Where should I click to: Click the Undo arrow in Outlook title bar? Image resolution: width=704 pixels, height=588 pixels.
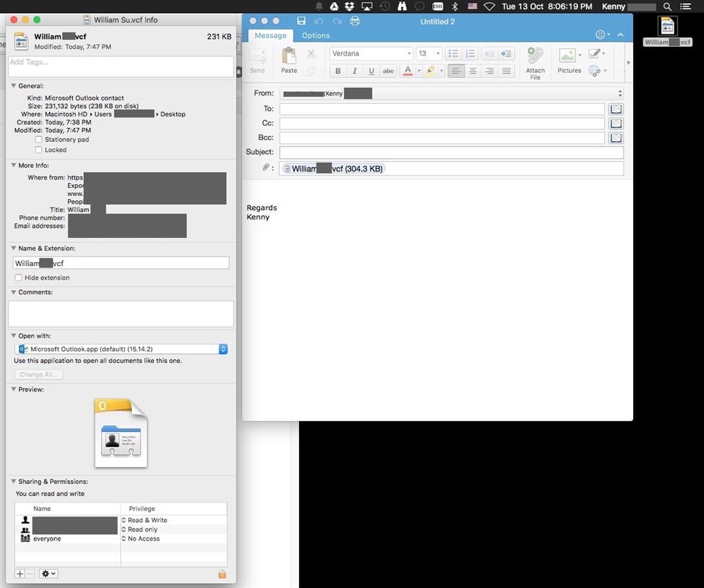pyautogui.click(x=319, y=21)
